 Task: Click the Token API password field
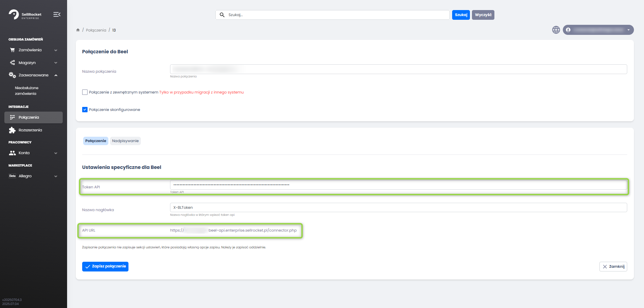point(398,185)
